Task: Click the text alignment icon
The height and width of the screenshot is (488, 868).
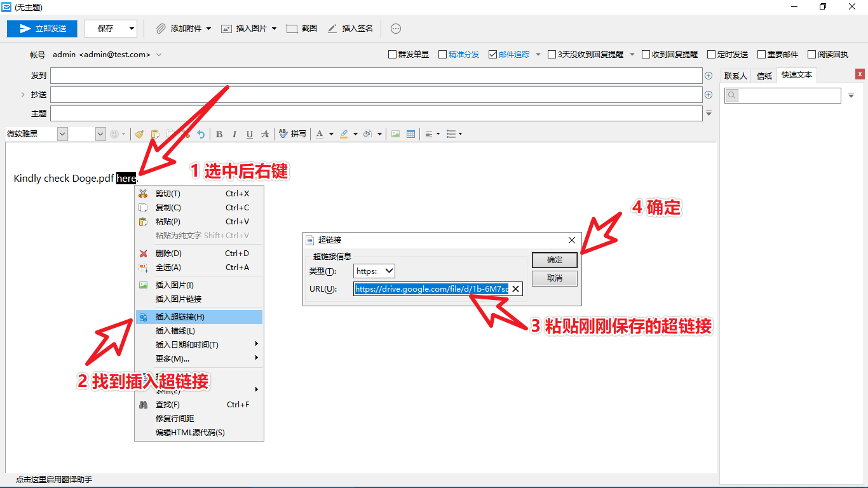Action: (430, 134)
